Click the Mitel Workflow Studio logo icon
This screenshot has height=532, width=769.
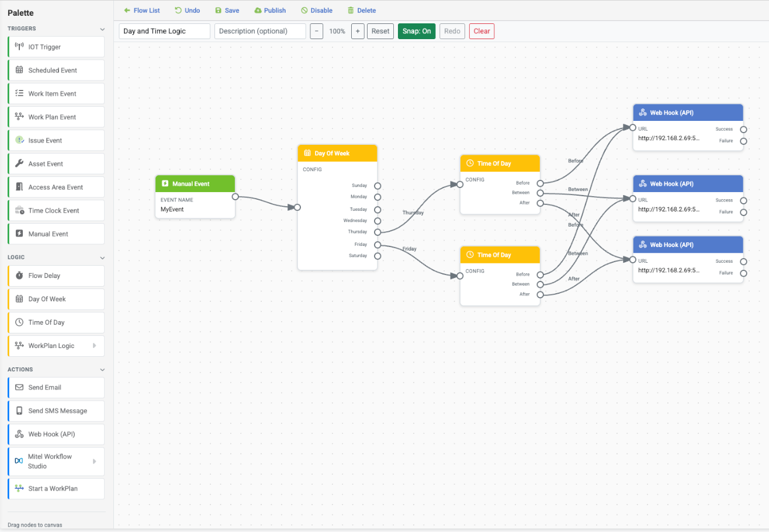[19, 461]
